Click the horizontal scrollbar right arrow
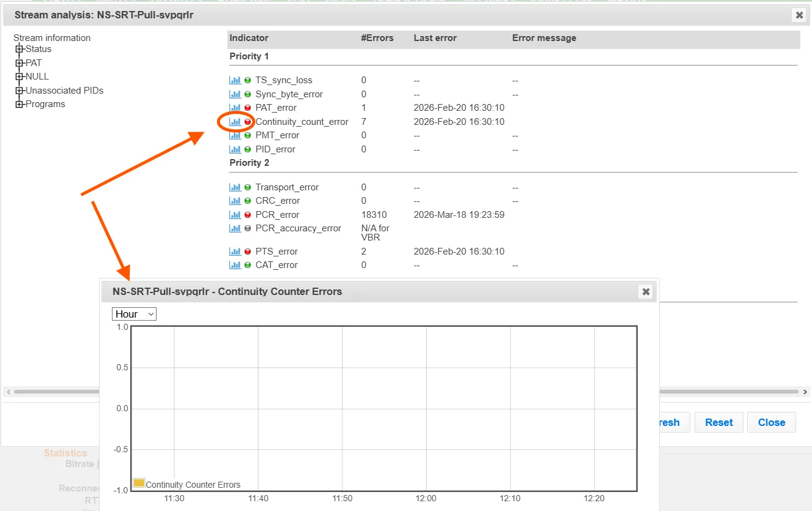The image size is (812, 511). tap(805, 392)
